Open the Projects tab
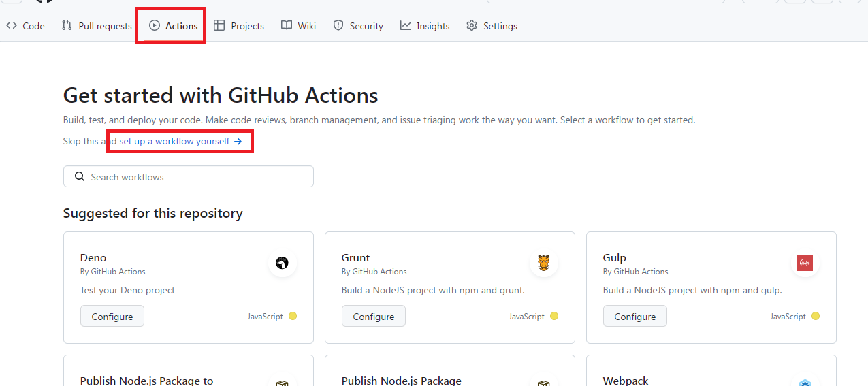Image resolution: width=868 pixels, height=386 pixels. 239,26
